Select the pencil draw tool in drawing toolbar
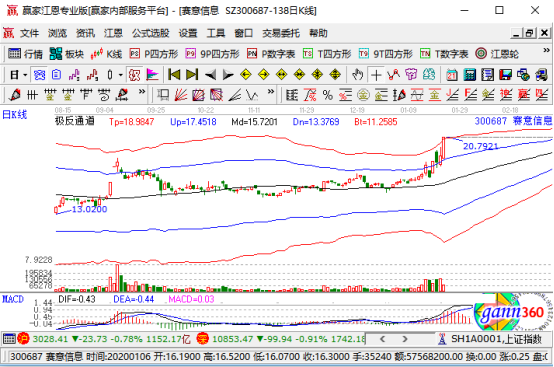Screen dimensions: 554x367 pyautogui.click(x=15, y=95)
